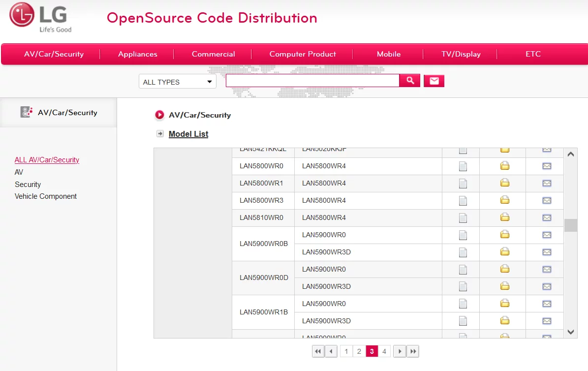The height and width of the screenshot is (371, 588).
Task: Focus the search text field
Action: click(x=312, y=81)
